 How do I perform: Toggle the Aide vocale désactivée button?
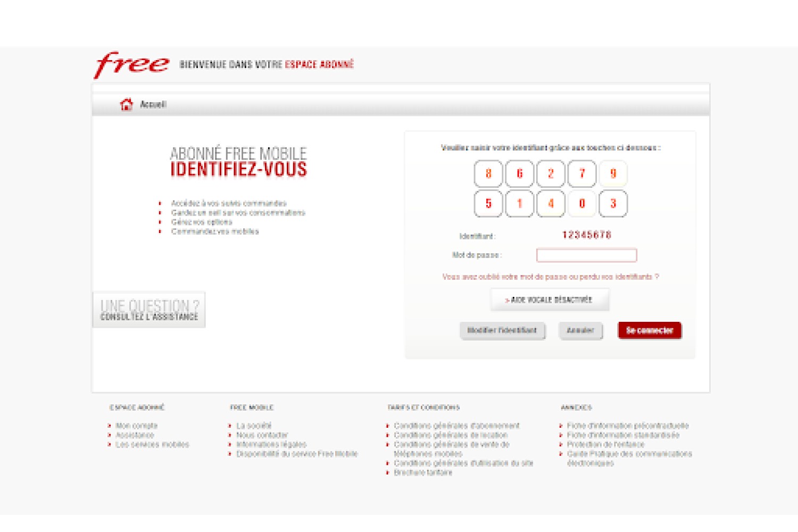(550, 300)
